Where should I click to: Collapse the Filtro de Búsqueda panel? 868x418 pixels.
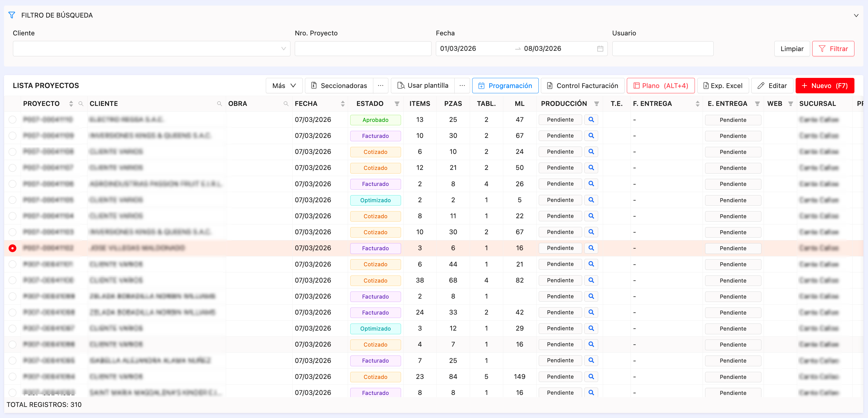[x=856, y=15]
